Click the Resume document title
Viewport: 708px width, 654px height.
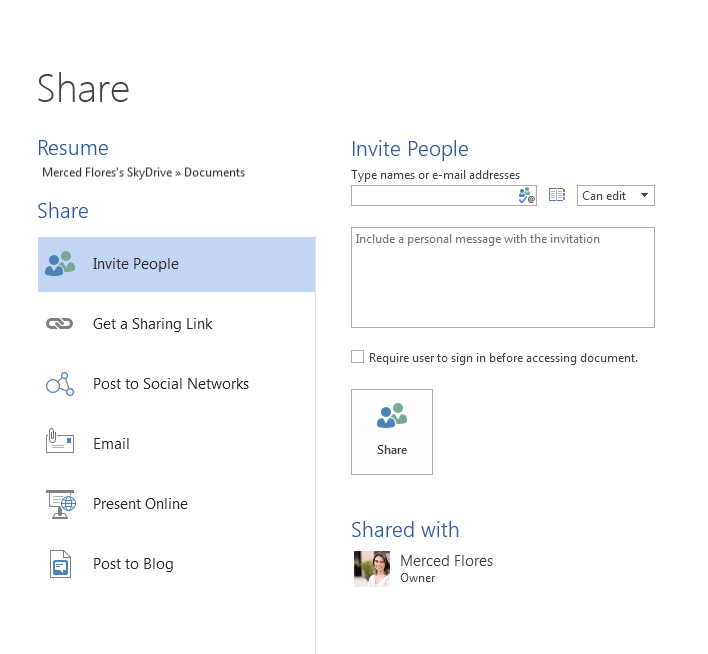coord(72,148)
